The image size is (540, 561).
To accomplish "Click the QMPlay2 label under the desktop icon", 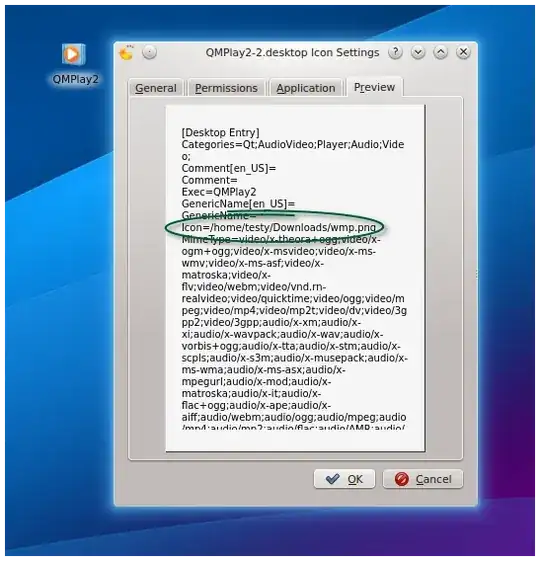I will (x=75, y=79).
